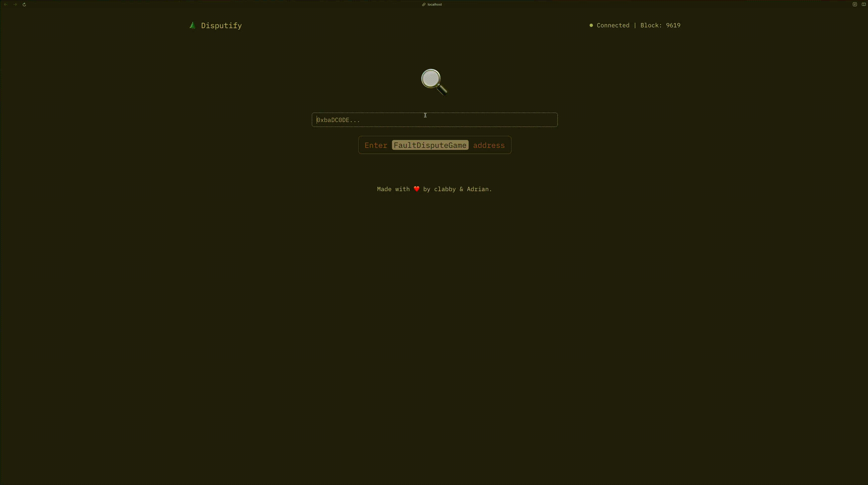
Task: Click the Block: 9619 indicator
Action: 660,25
